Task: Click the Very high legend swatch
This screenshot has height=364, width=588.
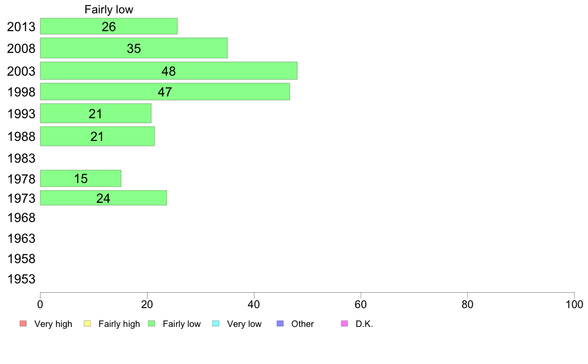Action: point(23,324)
